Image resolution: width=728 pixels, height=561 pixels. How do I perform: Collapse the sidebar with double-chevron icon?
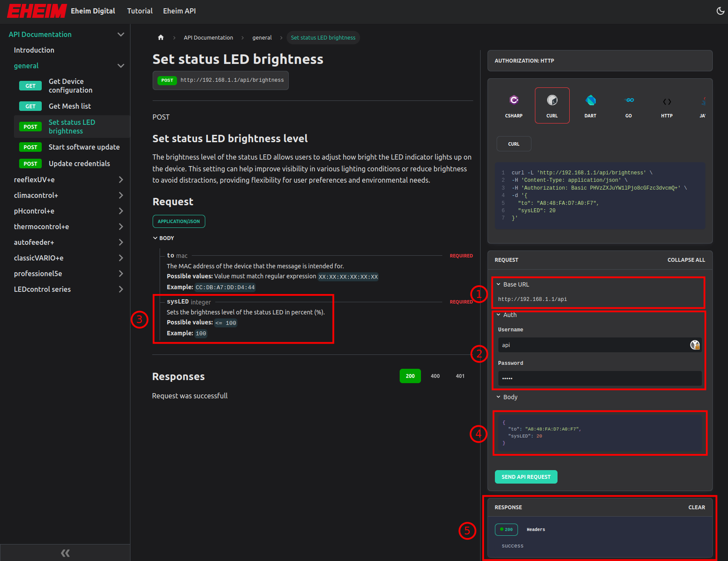click(x=65, y=553)
